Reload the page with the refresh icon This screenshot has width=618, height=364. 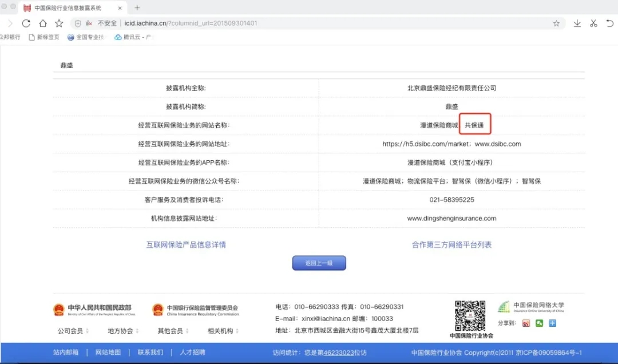click(x=26, y=23)
